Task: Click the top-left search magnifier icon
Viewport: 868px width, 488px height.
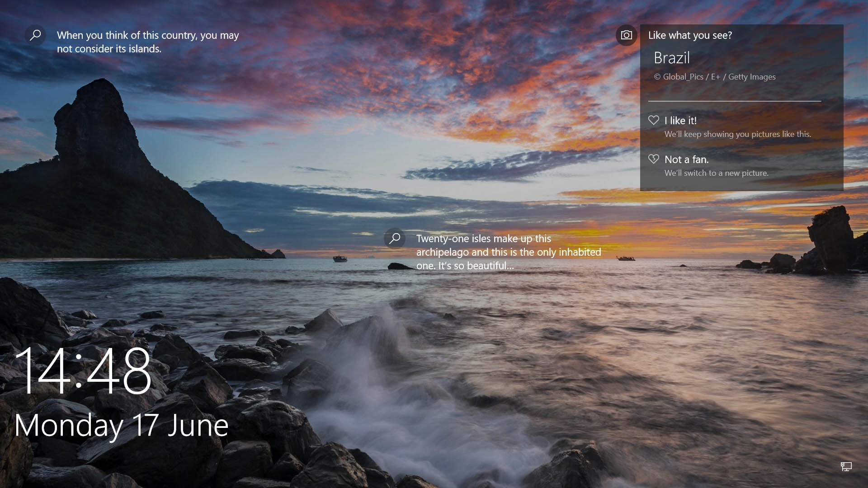Action: [35, 35]
